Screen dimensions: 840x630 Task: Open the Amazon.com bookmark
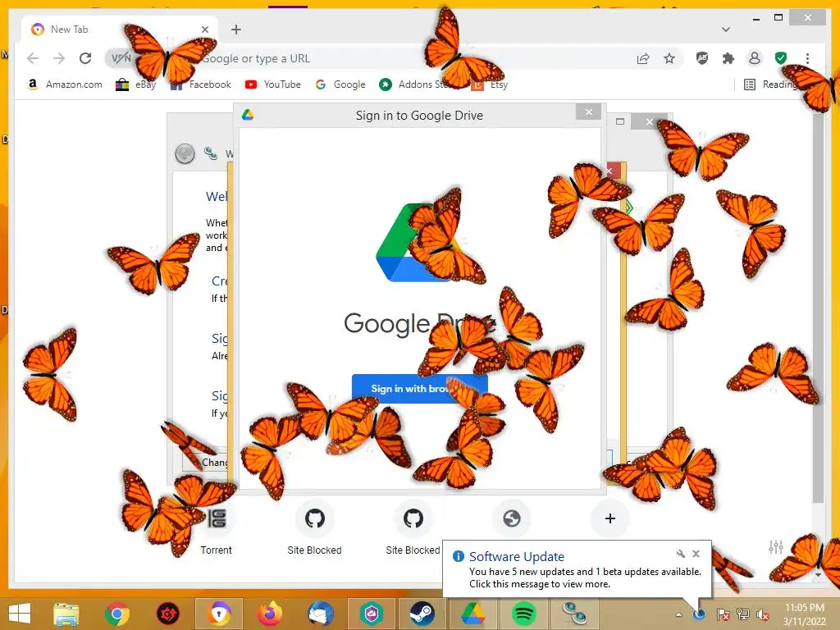pyautogui.click(x=65, y=84)
